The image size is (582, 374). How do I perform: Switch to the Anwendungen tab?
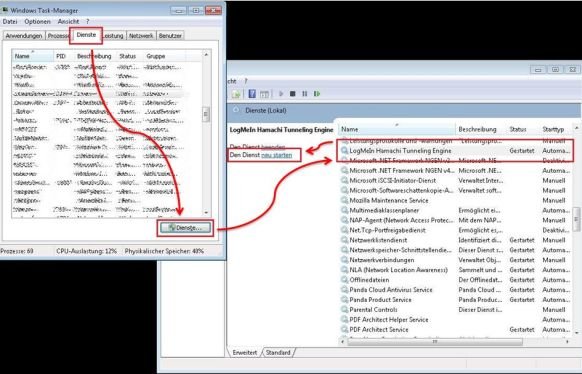(x=24, y=36)
